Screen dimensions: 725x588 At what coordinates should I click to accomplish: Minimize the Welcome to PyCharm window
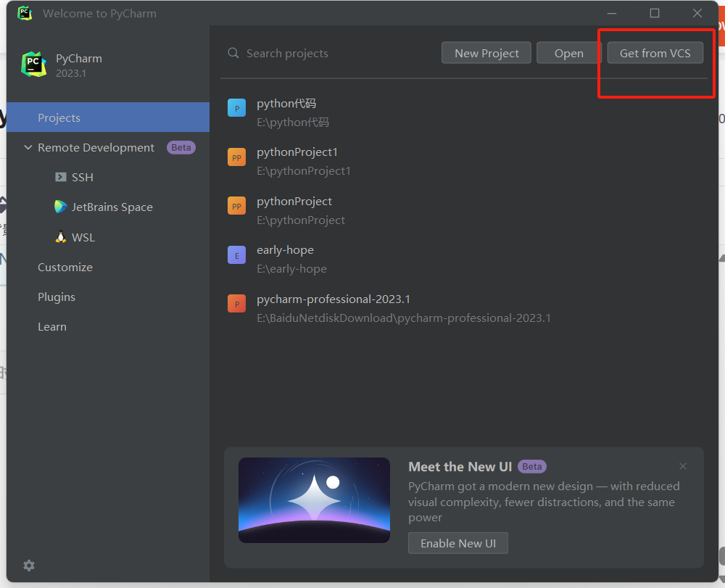click(x=612, y=13)
